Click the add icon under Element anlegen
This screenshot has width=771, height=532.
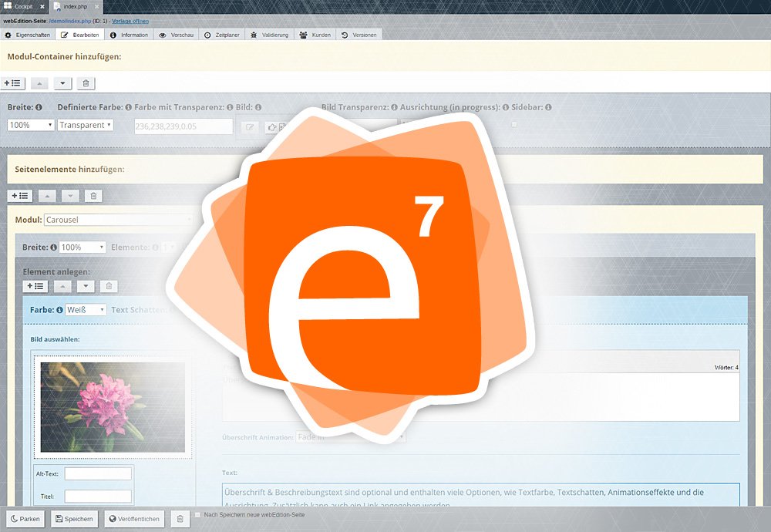35,286
